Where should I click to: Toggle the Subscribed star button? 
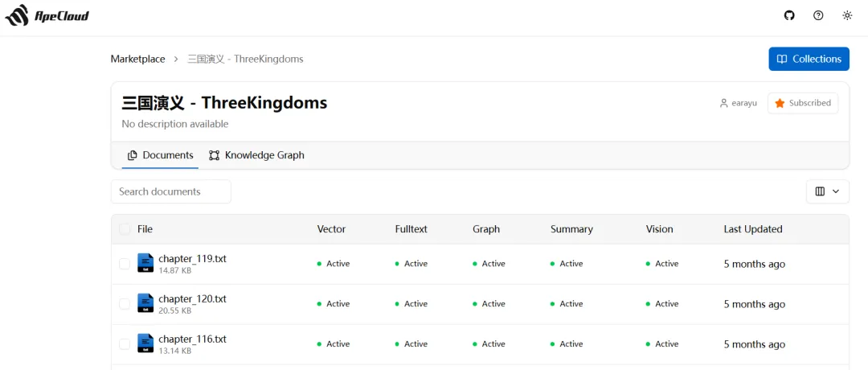(x=802, y=103)
